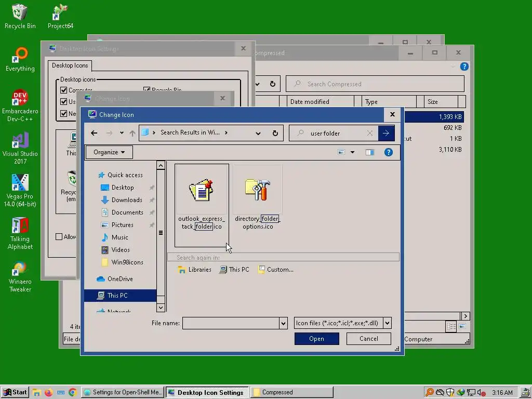
Task: Expand the File name dropdown arrow
Action: pyautogui.click(x=283, y=323)
